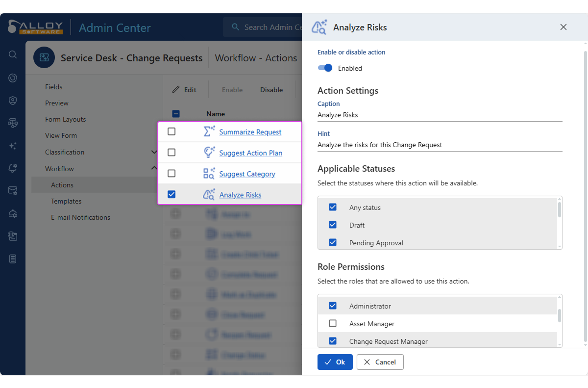Uncheck the Draft status checkbox
588x388 pixels.
[333, 225]
